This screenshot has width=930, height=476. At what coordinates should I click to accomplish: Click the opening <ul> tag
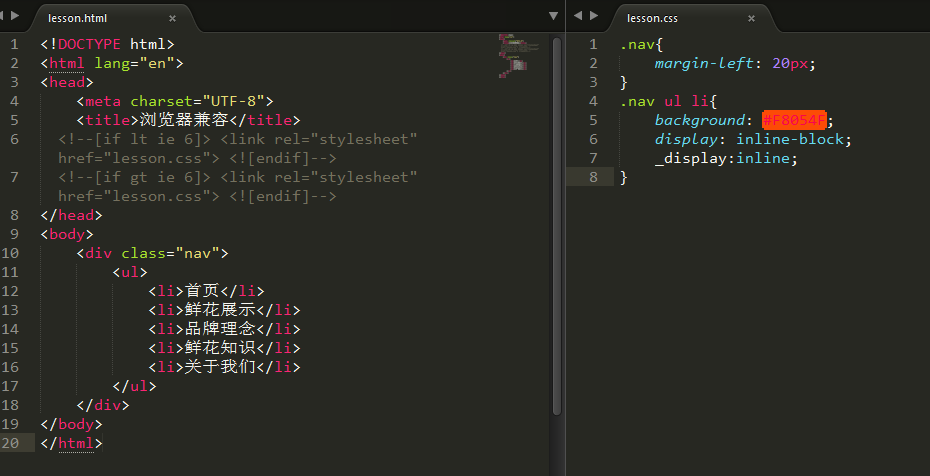click(x=130, y=272)
